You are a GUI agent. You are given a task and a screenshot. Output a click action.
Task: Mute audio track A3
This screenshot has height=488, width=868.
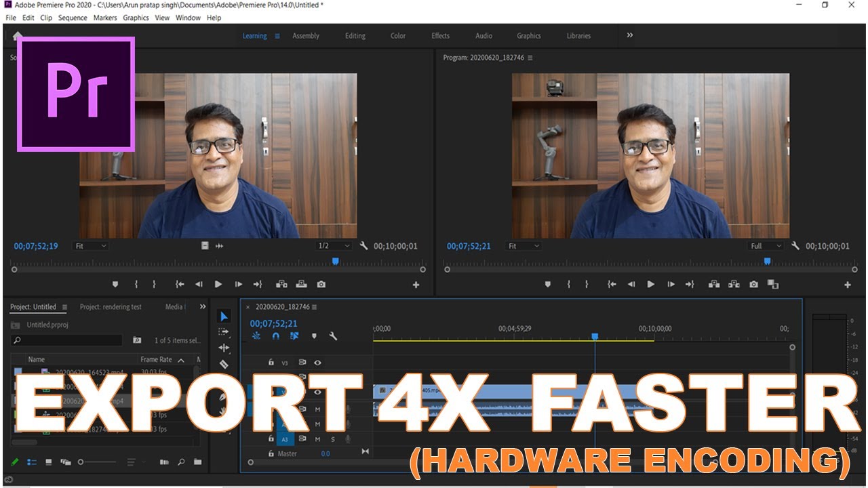click(317, 439)
